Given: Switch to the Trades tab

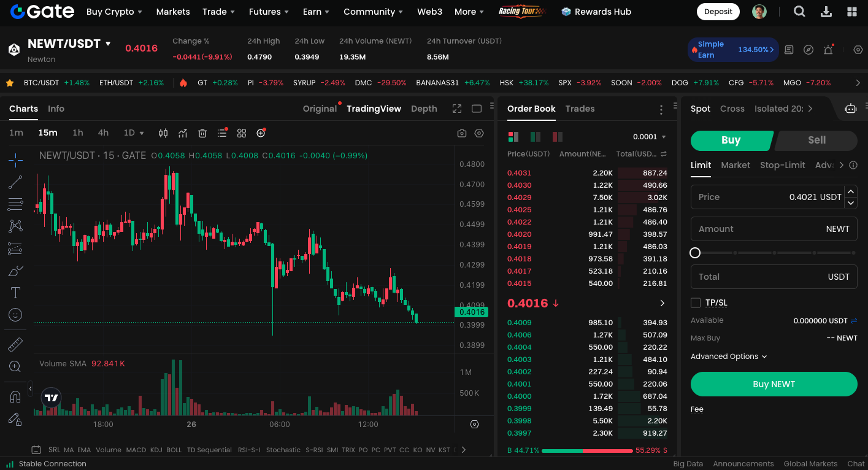Looking at the screenshot, I should click(x=580, y=109).
